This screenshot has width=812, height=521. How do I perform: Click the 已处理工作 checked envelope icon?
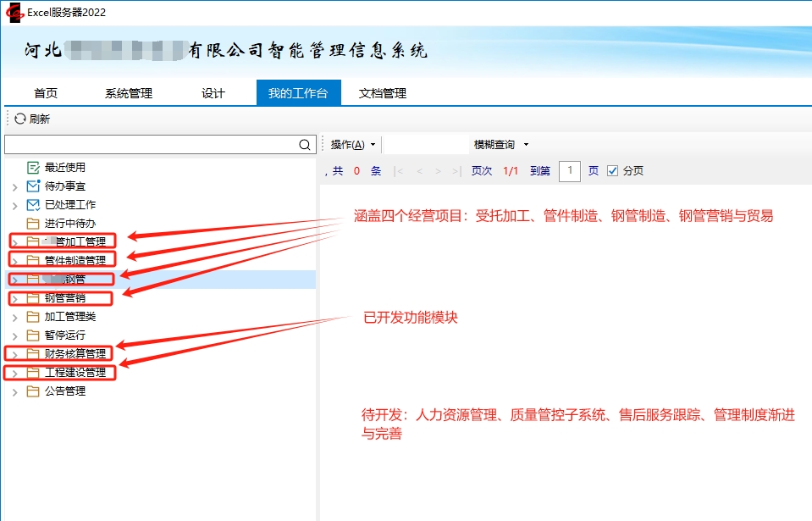point(33,205)
